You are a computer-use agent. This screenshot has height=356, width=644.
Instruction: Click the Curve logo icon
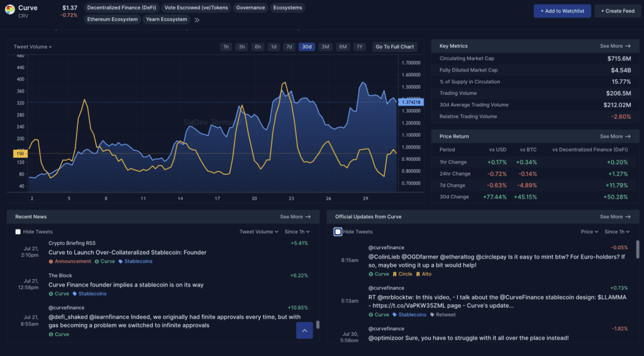point(10,9)
